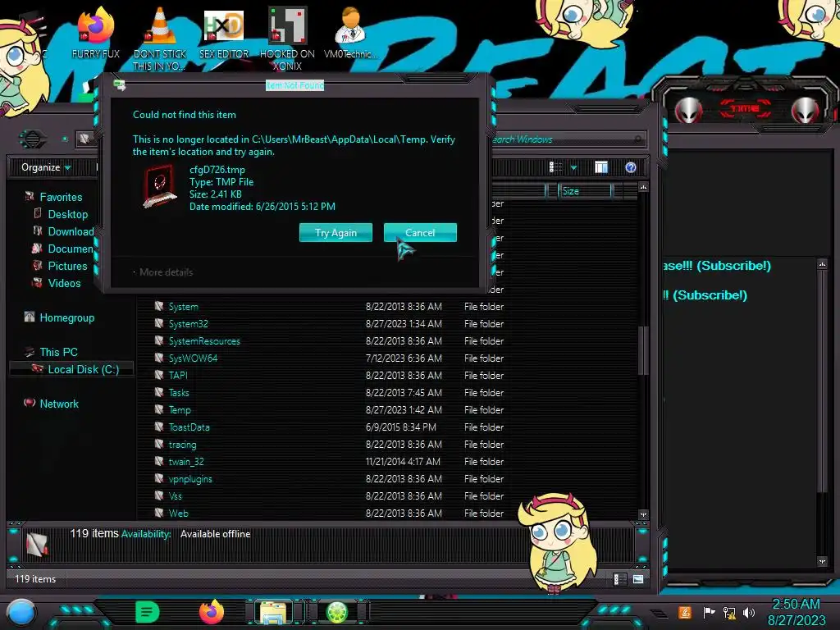Select the vpnplugins folder row

386,478
